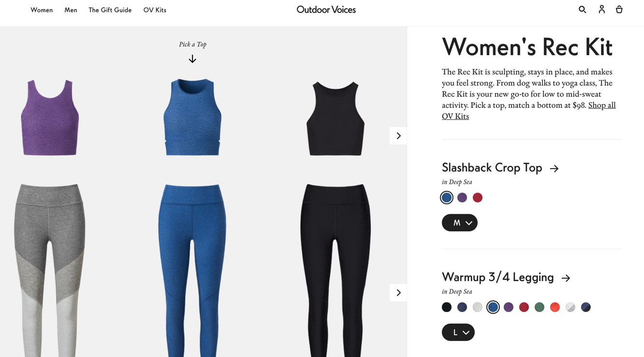Image resolution: width=644 pixels, height=357 pixels.
Task: Open the account profile icon
Action: point(601,9)
